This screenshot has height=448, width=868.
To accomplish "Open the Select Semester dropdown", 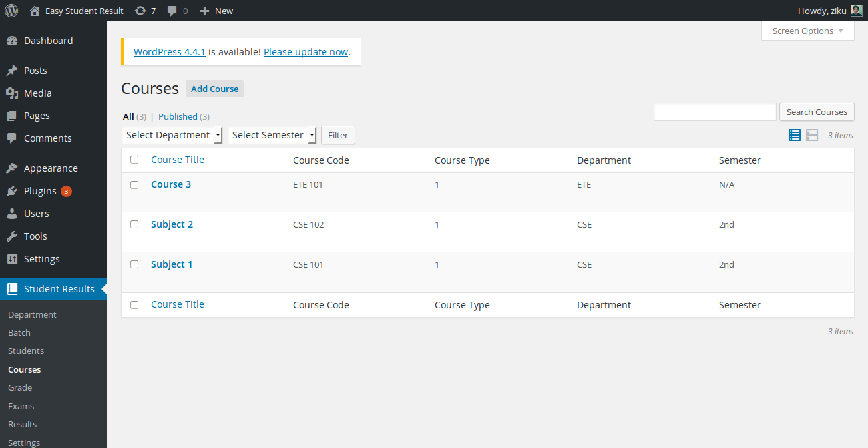I will coord(272,135).
